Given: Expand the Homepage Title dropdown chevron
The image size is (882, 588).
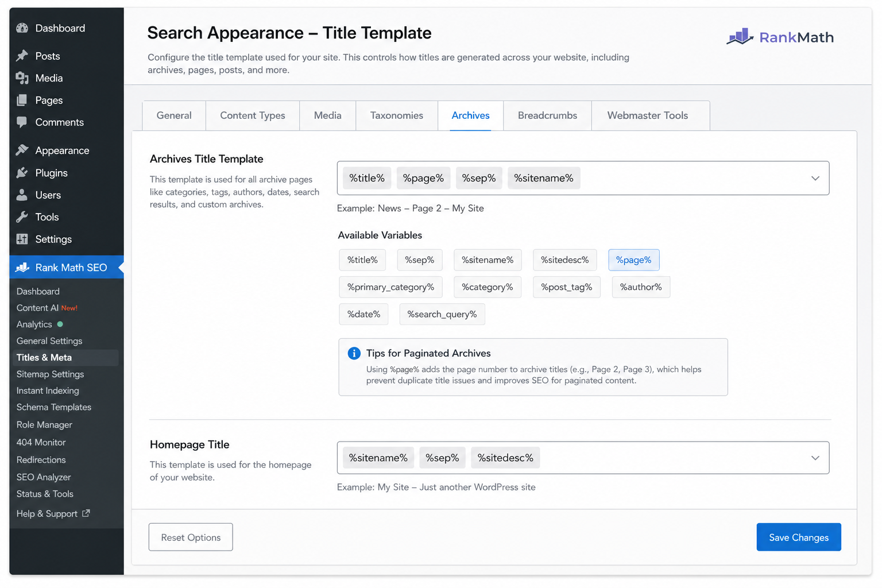Looking at the screenshot, I should pos(815,458).
